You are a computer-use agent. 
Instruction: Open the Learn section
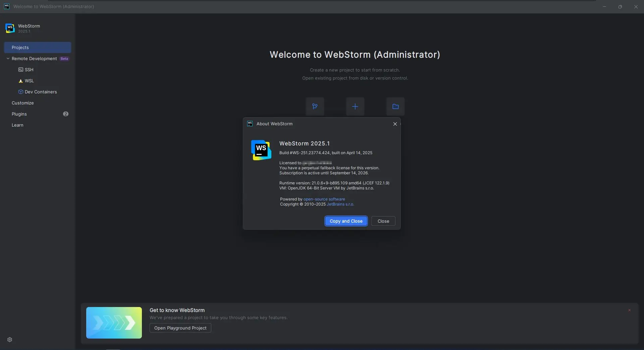[x=17, y=125]
